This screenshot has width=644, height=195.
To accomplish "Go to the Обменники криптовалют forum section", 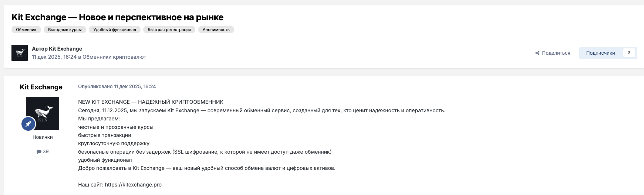I will point(114,57).
